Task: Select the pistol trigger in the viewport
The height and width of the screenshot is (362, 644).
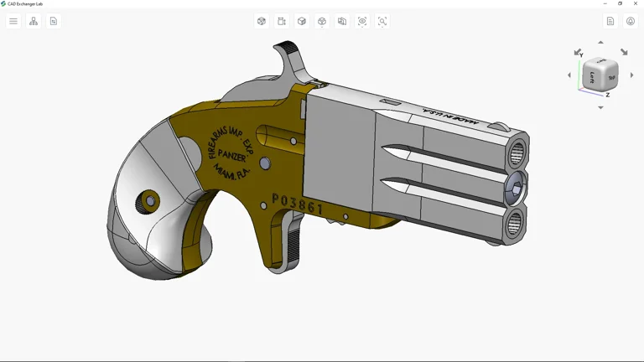Action: tap(293, 243)
